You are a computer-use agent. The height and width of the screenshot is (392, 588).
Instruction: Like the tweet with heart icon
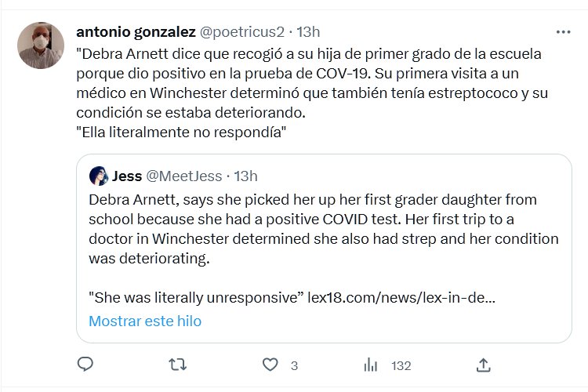270,365
